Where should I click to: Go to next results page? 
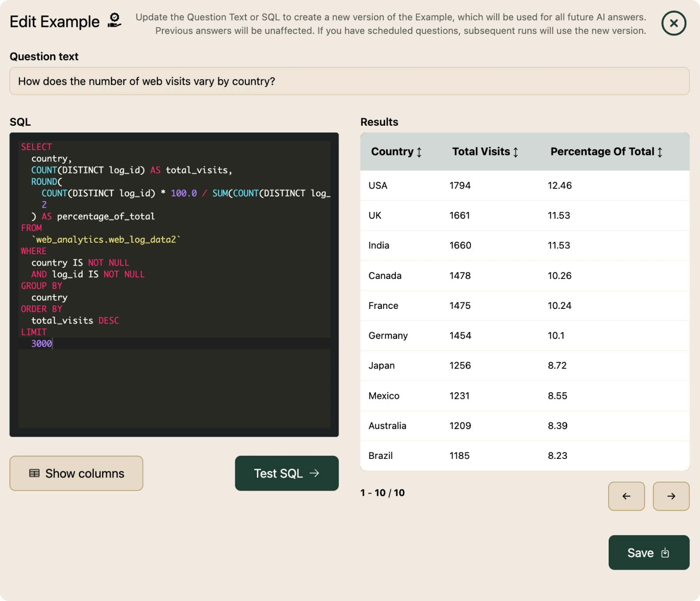pyautogui.click(x=671, y=496)
